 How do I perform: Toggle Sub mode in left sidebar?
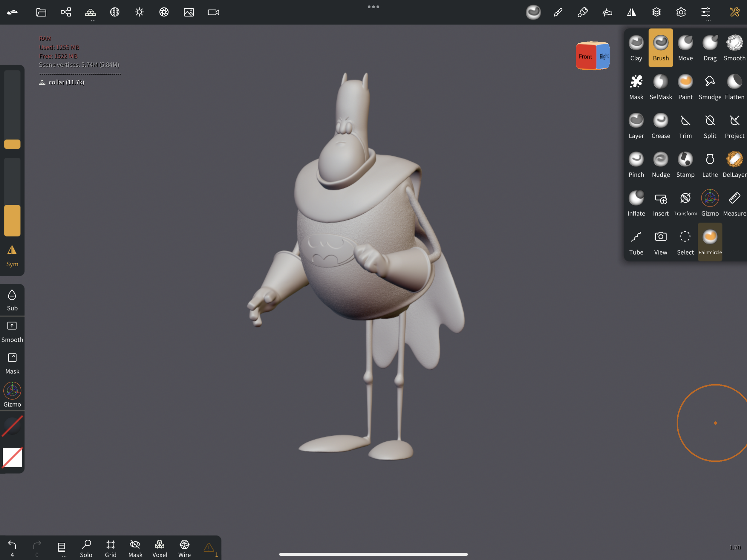(12, 300)
